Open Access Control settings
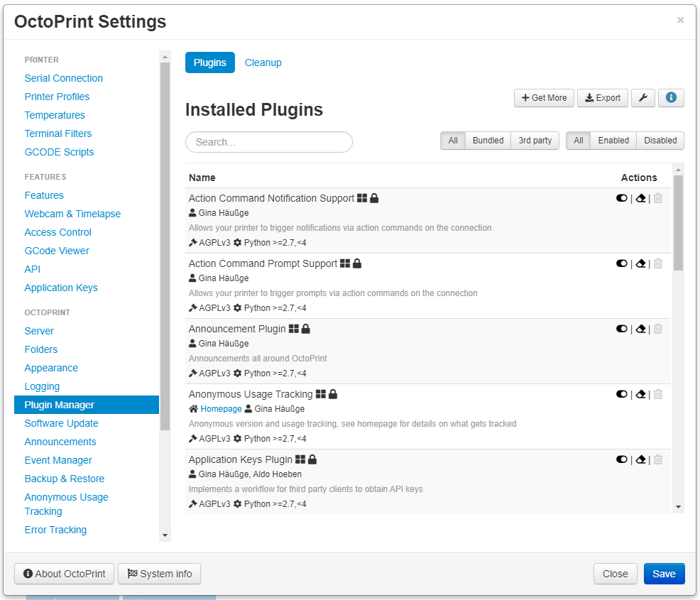 pos(58,232)
